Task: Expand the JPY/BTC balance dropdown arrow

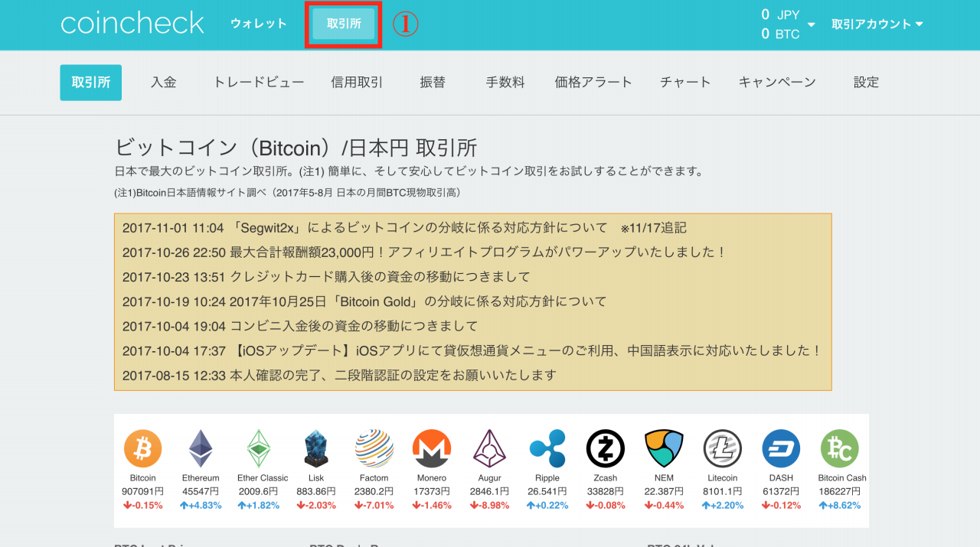Action: 812,24
